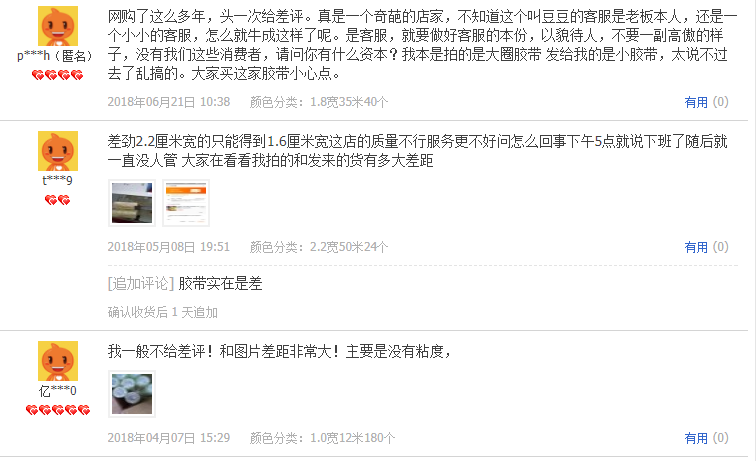Click the two heart icons under t***9
Image resolution: width=756 pixels, height=461 pixels.
(57, 200)
